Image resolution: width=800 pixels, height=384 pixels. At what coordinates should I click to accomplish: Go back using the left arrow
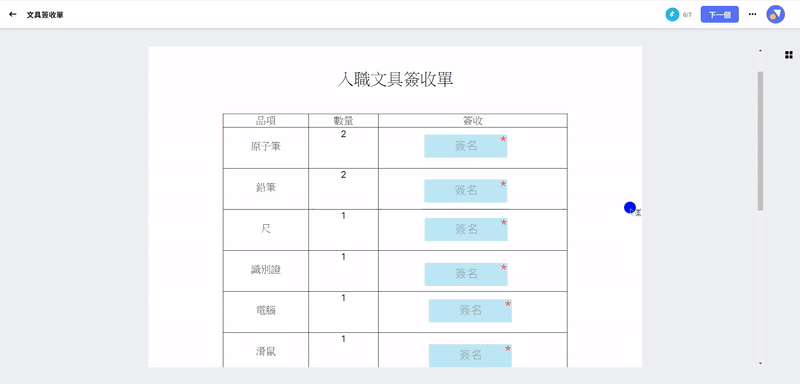[x=13, y=15]
